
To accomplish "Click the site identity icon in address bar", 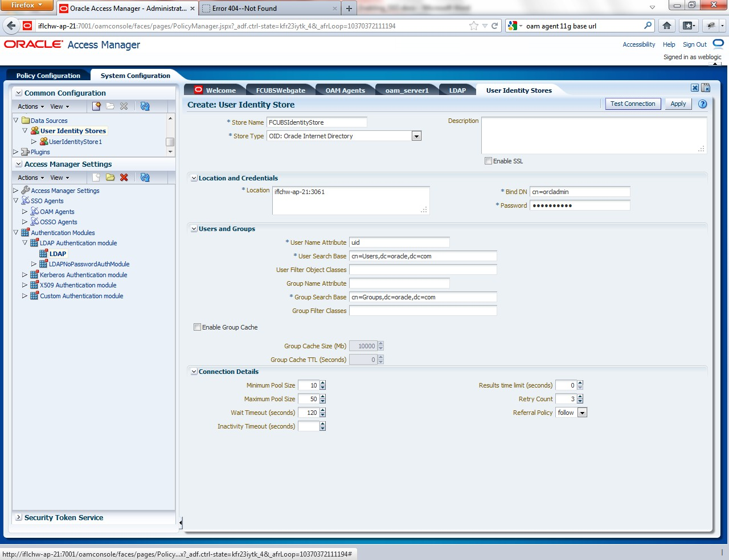I will pos(27,26).
